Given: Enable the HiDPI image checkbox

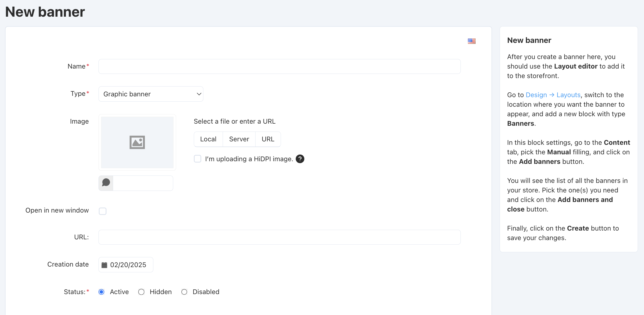Looking at the screenshot, I should click(198, 159).
